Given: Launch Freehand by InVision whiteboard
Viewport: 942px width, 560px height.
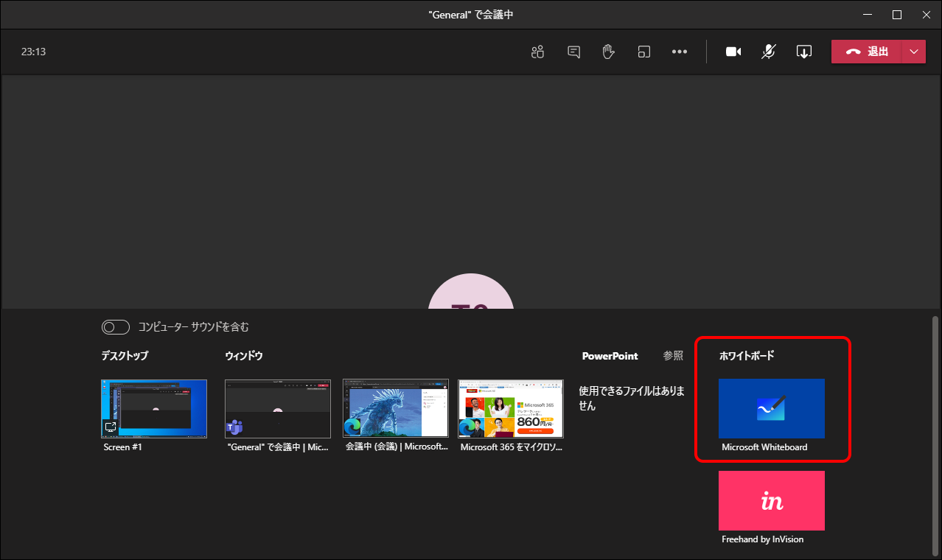Looking at the screenshot, I should pos(772,500).
